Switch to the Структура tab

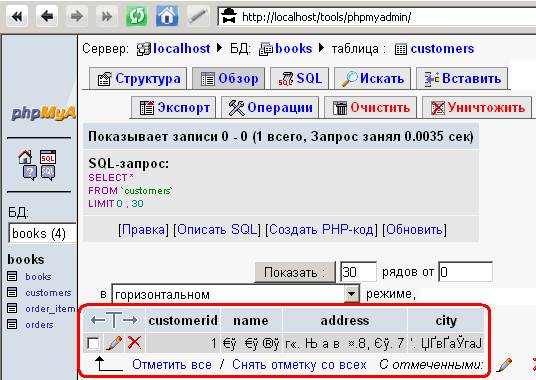138,79
